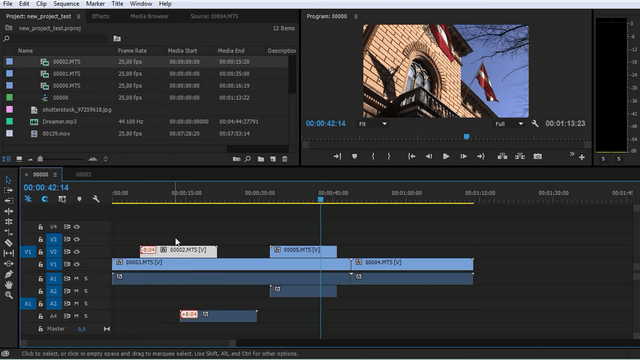Click the Extract button in program monitor
The height and width of the screenshot is (360, 640).
click(520, 156)
